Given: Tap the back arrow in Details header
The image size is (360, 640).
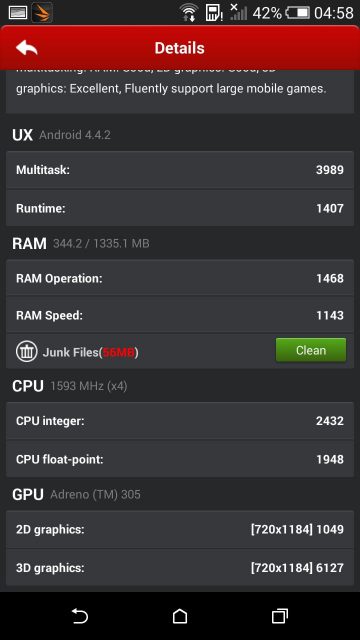Looking at the screenshot, I should pyautogui.click(x=27, y=48).
